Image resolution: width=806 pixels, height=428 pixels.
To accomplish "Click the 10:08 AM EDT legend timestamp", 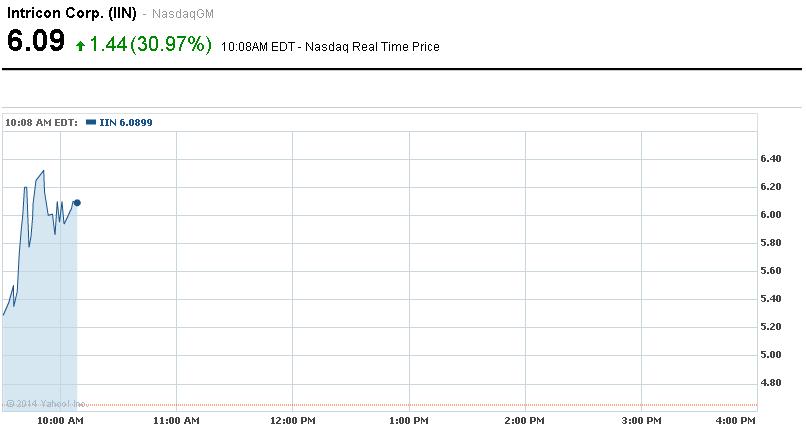I will pyautogui.click(x=42, y=122).
